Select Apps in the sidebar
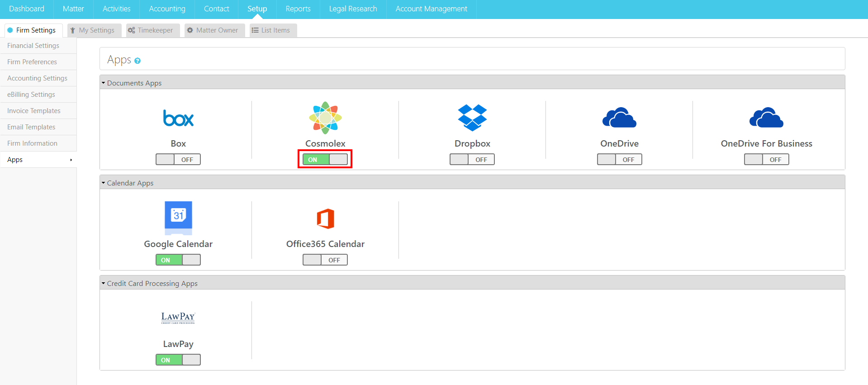The width and height of the screenshot is (868, 385). [38, 160]
